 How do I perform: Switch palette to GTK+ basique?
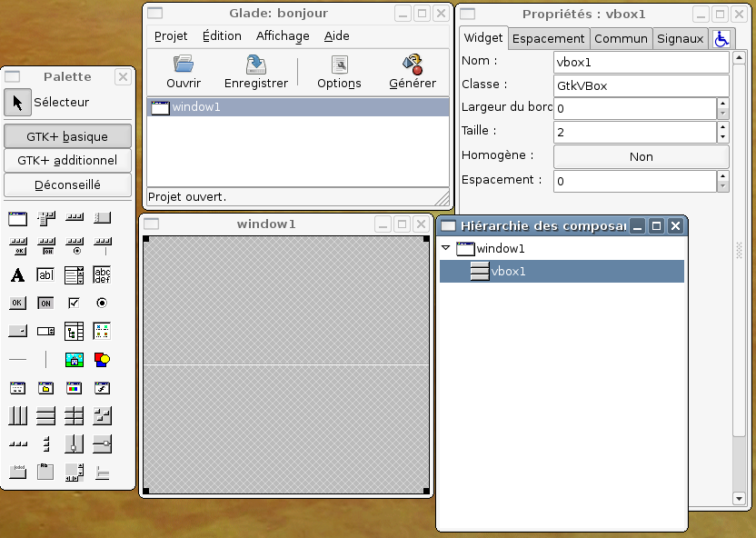point(67,136)
